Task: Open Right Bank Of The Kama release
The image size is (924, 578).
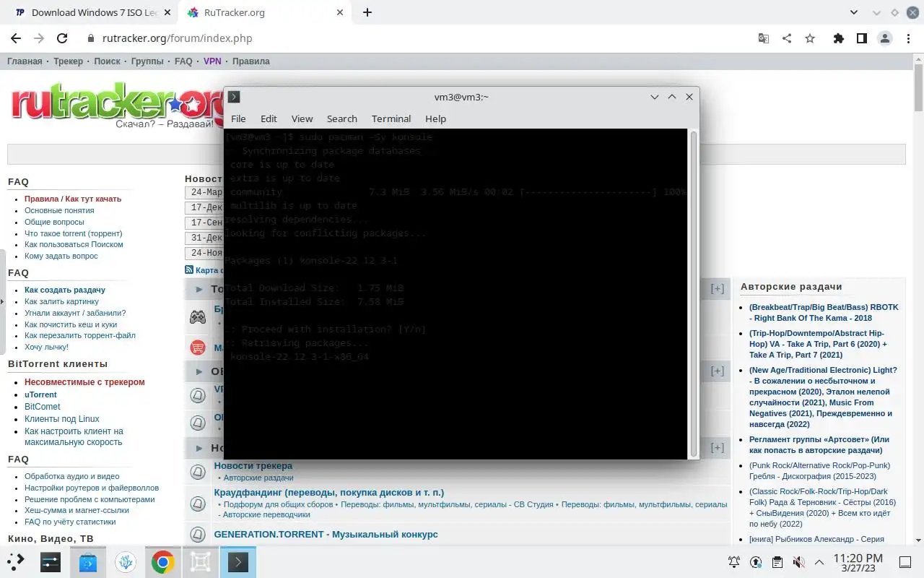Action: click(x=824, y=312)
